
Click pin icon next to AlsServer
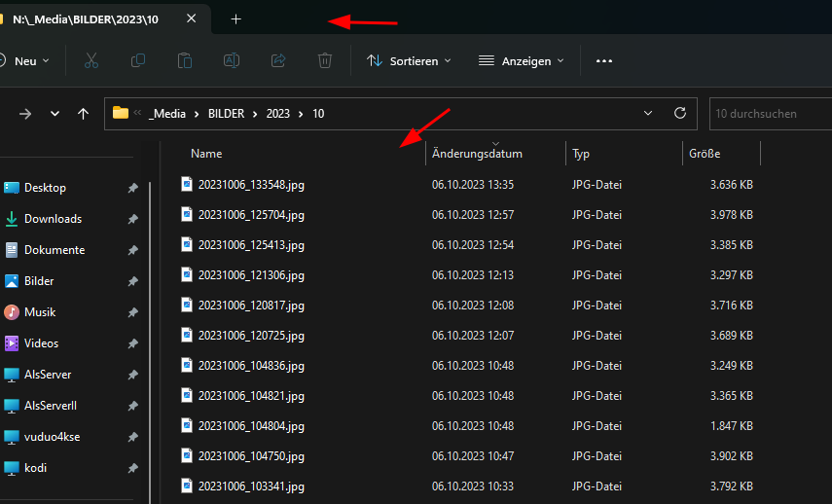click(132, 375)
